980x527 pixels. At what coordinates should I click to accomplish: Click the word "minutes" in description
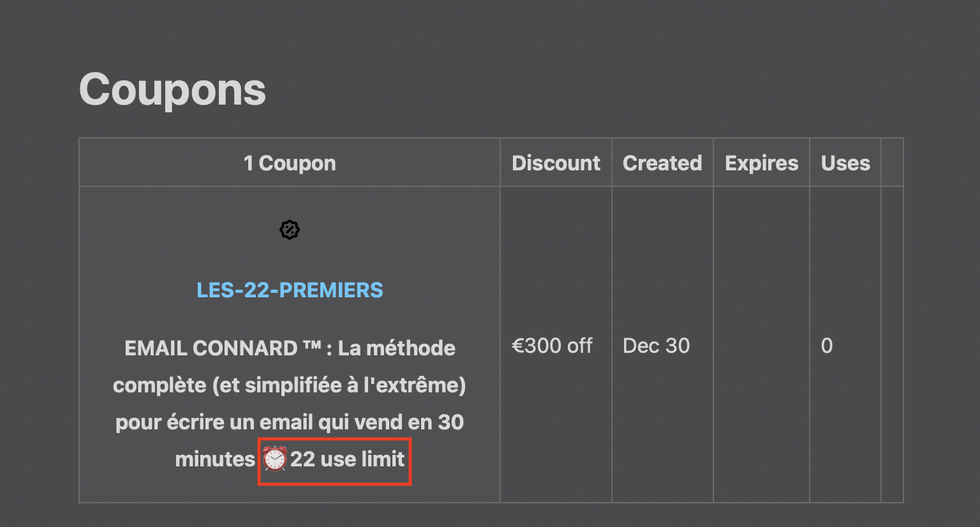pyautogui.click(x=215, y=459)
